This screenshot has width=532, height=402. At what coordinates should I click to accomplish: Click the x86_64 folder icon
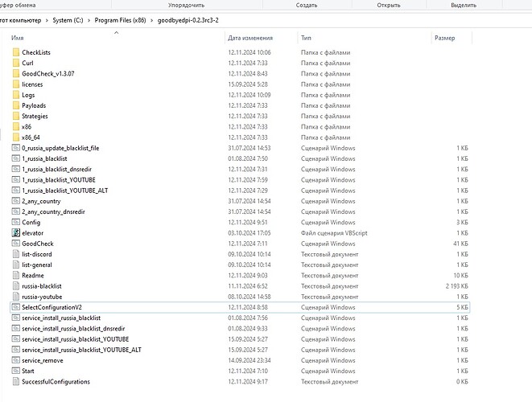pyautogui.click(x=15, y=137)
